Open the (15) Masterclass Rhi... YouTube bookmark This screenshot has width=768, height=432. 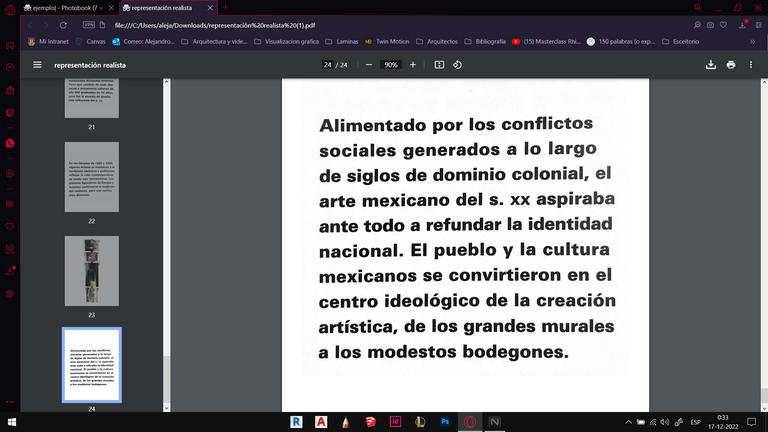[546, 42]
